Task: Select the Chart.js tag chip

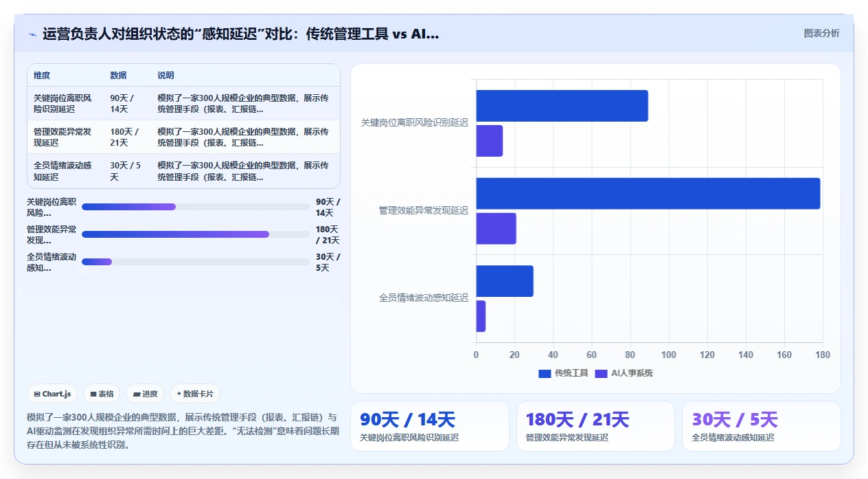Action: (52, 394)
